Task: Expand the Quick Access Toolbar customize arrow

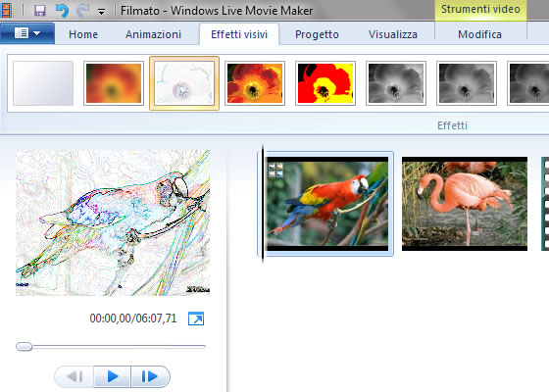Action: pos(101,12)
